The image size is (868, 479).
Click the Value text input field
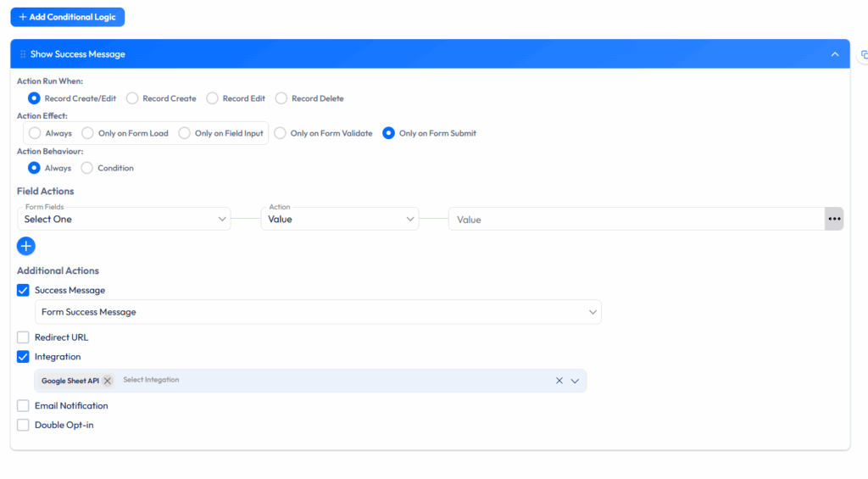636,220
